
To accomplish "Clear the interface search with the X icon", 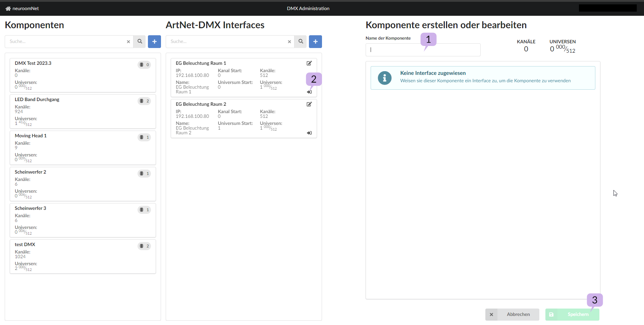I will point(289,42).
